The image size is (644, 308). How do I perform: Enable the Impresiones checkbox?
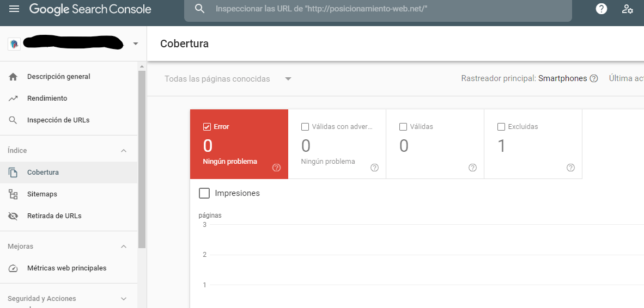(x=204, y=193)
